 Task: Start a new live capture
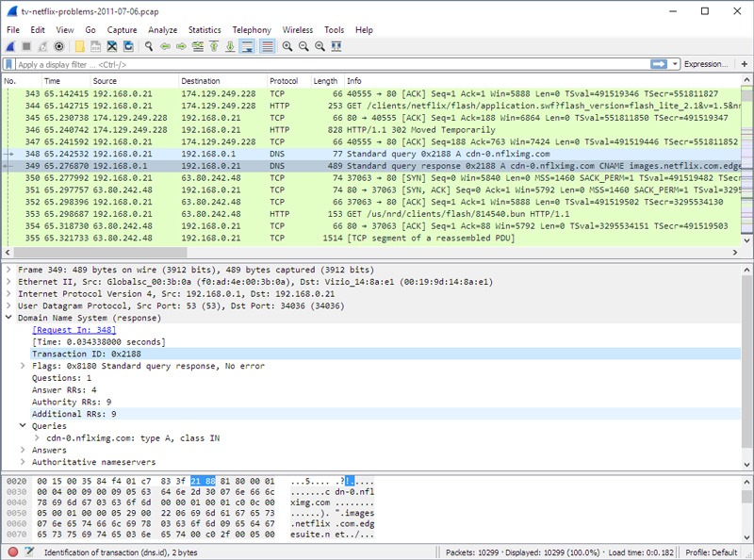point(12,46)
